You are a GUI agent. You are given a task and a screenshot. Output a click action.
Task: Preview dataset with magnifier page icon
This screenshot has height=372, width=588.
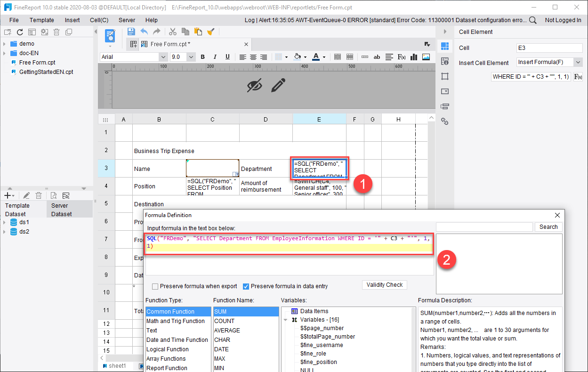[53, 195]
